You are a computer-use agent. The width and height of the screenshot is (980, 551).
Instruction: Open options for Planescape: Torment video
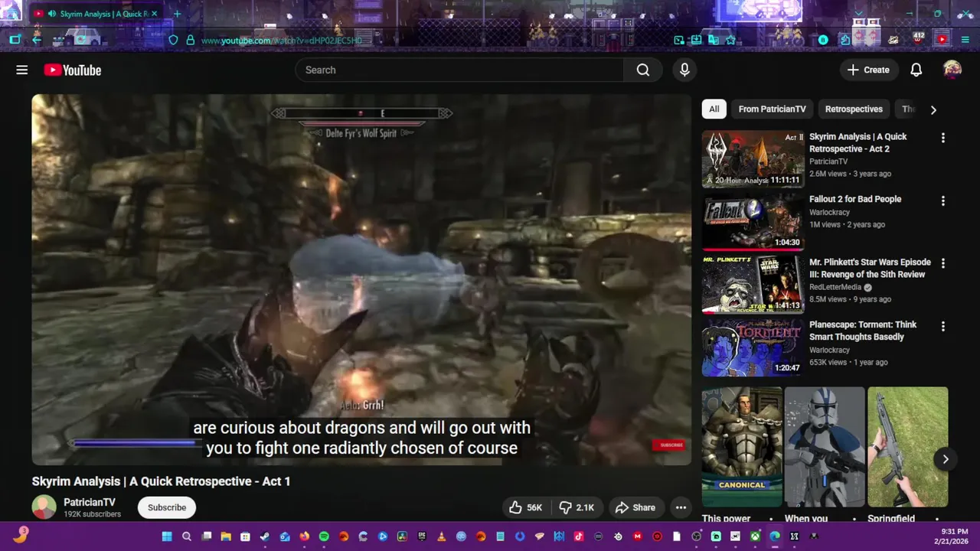click(942, 326)
